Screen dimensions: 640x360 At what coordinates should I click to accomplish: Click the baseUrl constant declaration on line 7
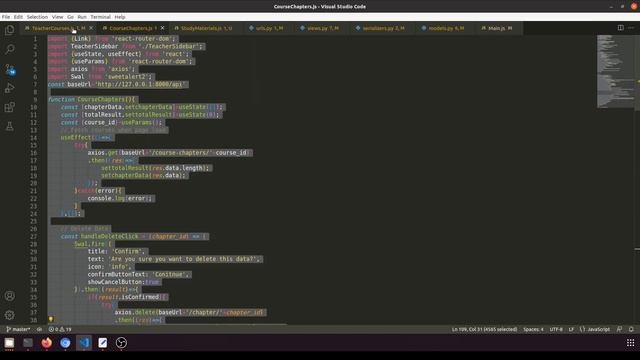[x=118, y=84]
